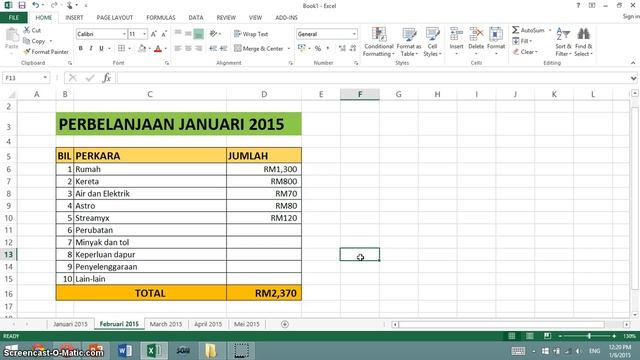Increase decimal places
640x360 pixels.
pyautogui.click(x=342, y=49)
